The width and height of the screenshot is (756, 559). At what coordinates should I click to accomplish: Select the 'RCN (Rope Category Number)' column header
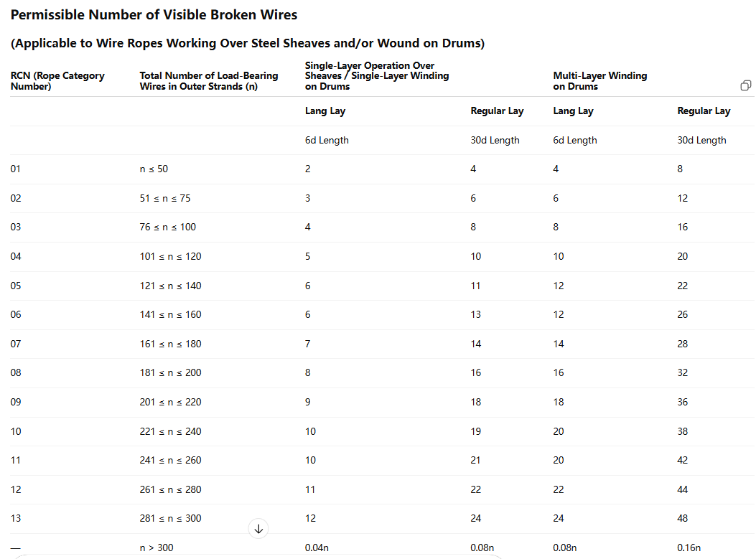coord(57,80)
